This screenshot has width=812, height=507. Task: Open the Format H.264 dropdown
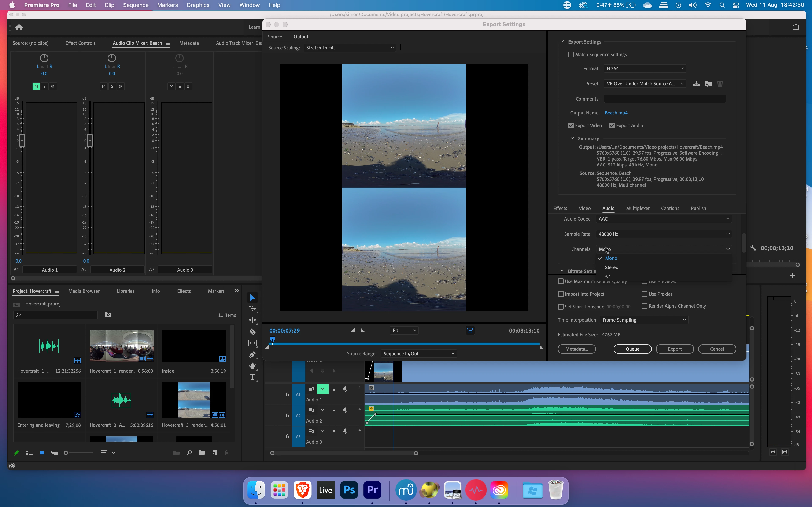(x=645, y=68)
